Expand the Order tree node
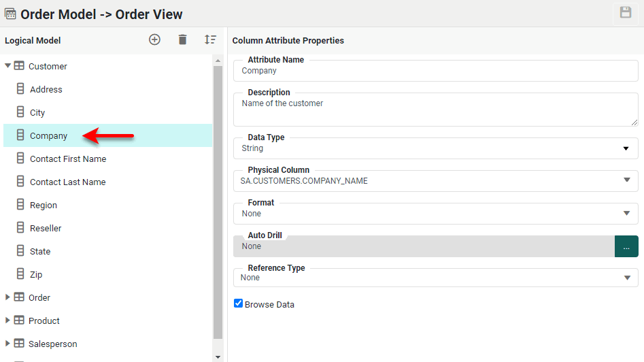Image resolution: width=644 pixels, height=362 pixels. pos(8,297)
